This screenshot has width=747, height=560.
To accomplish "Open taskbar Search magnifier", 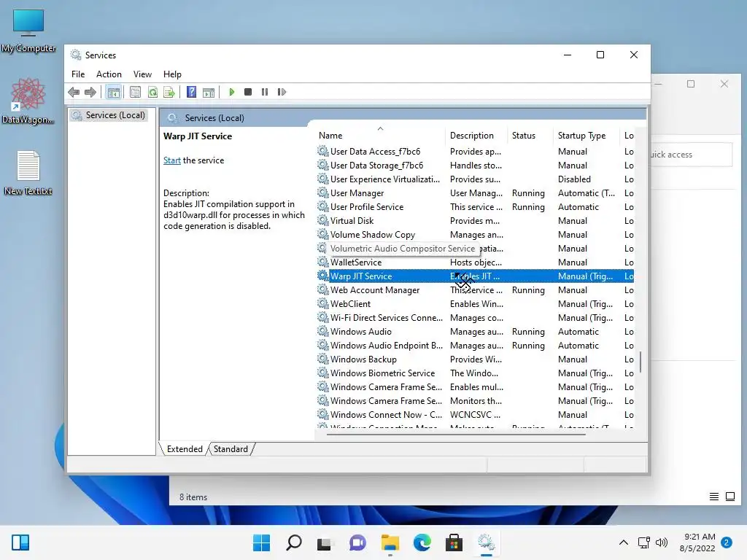I will pyautogui.click(x=293, y=542).
